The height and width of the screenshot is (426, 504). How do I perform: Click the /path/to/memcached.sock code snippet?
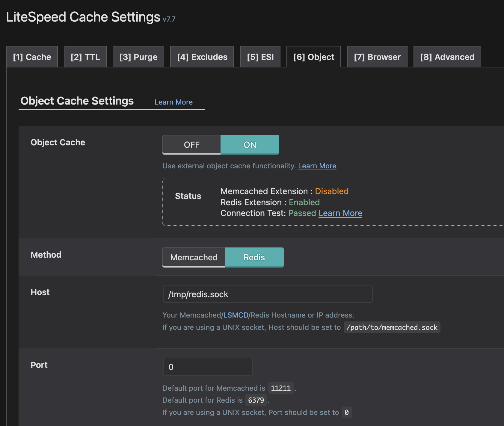[x=392, y=327]
